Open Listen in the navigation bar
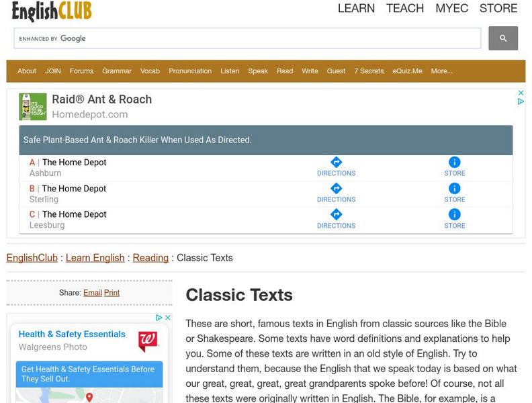The image size is (532, 403). [230, 71]
